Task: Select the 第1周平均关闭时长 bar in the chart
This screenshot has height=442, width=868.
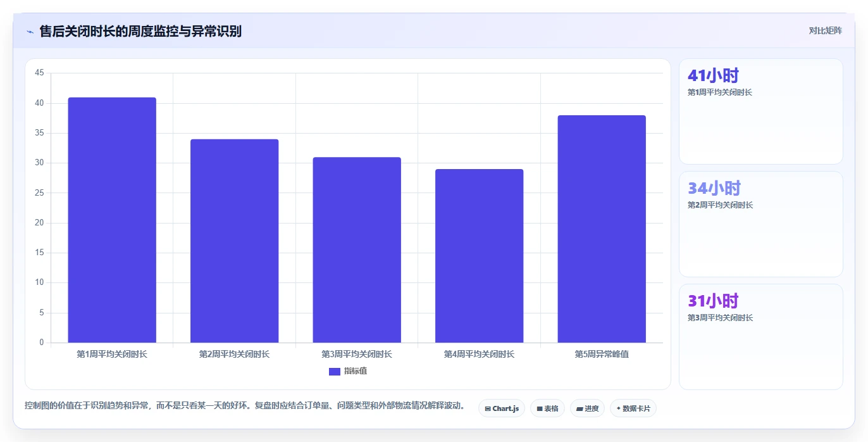Action: tap(112, 220)
